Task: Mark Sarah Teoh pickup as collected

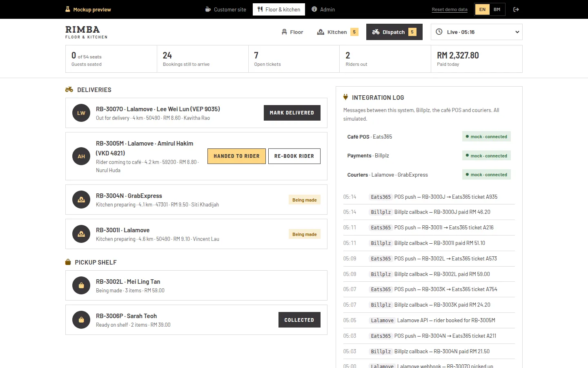Action: [299, 320]
